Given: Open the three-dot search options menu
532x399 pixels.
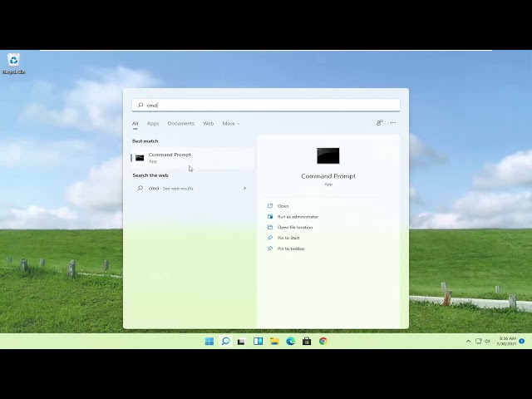Looking at the screenshot, I should (393, 123).
